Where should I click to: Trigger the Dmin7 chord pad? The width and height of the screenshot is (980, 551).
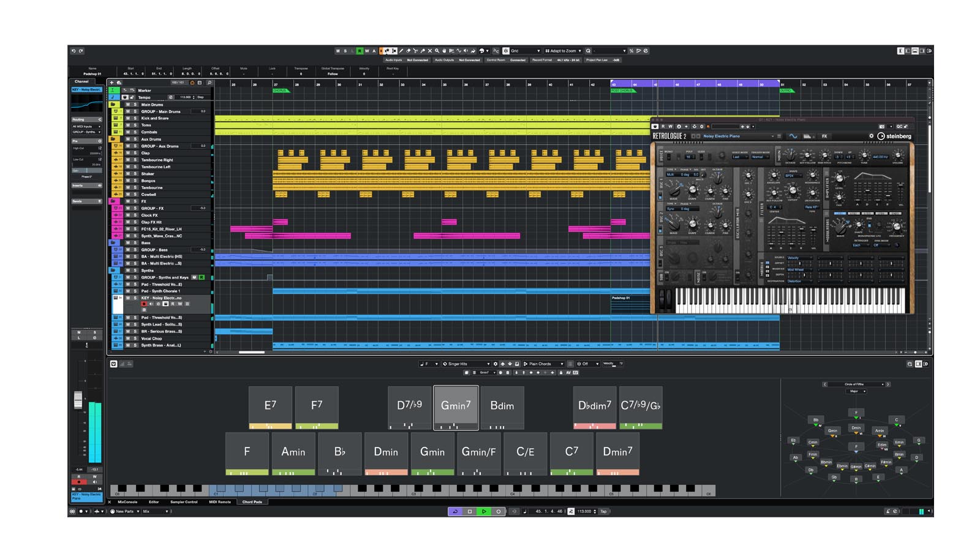617,454
